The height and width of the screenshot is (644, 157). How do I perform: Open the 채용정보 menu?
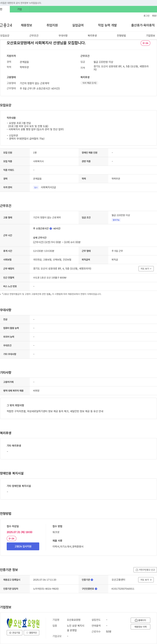pos(26,25)
